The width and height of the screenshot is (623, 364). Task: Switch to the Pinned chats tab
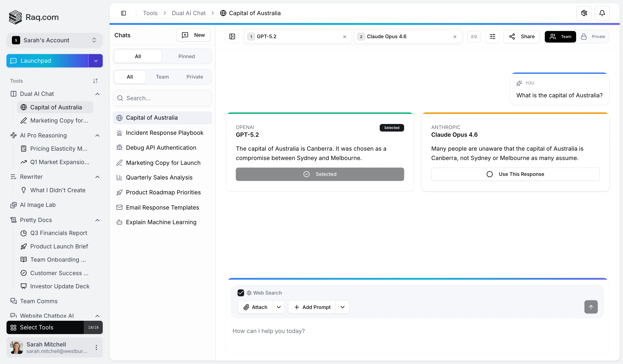coord(187,56)
